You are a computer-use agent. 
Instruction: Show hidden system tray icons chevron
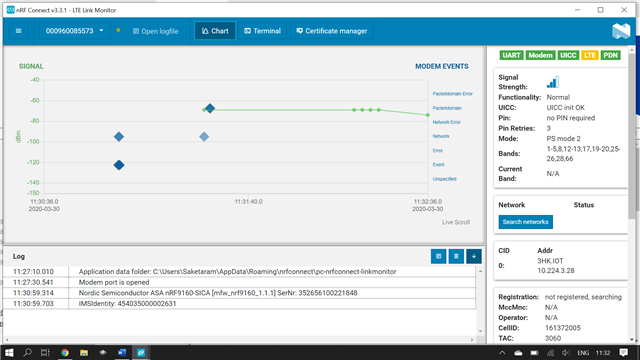click(502, 353)
